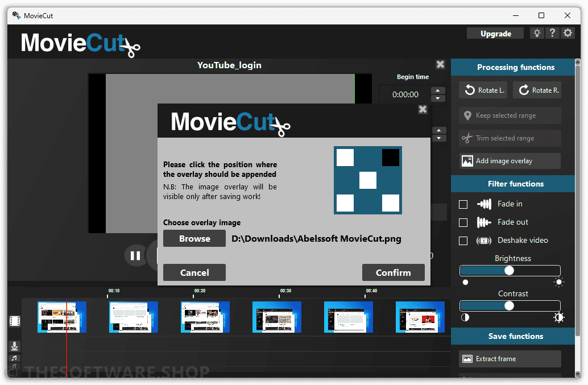Click Extract frame under Save functions

510,359
